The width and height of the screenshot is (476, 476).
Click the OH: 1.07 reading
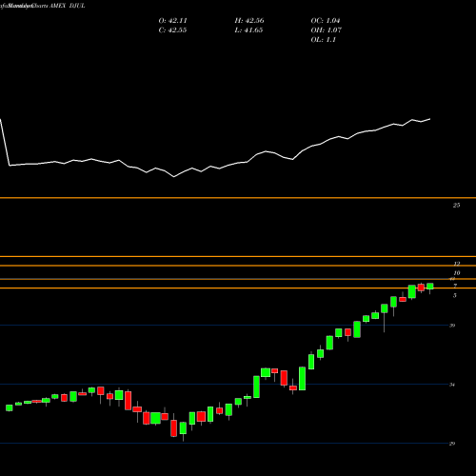pos(327,30)
